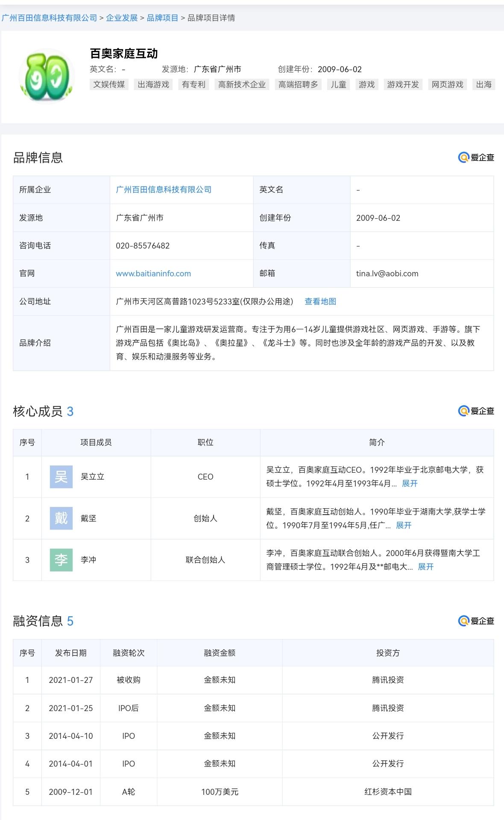
Task: Expand 吴立立 biography with 展开
Action: click(410, 483)
